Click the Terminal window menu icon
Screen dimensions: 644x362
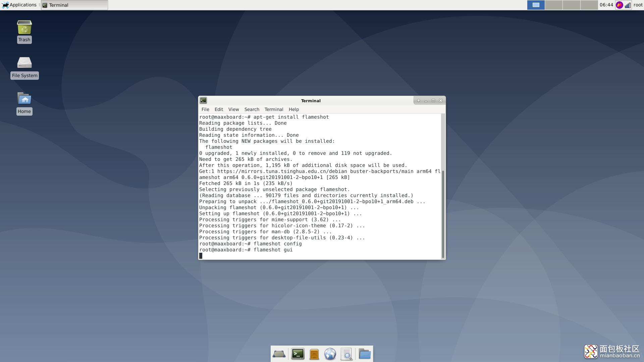pyautogui.click(x=203, y=100)
